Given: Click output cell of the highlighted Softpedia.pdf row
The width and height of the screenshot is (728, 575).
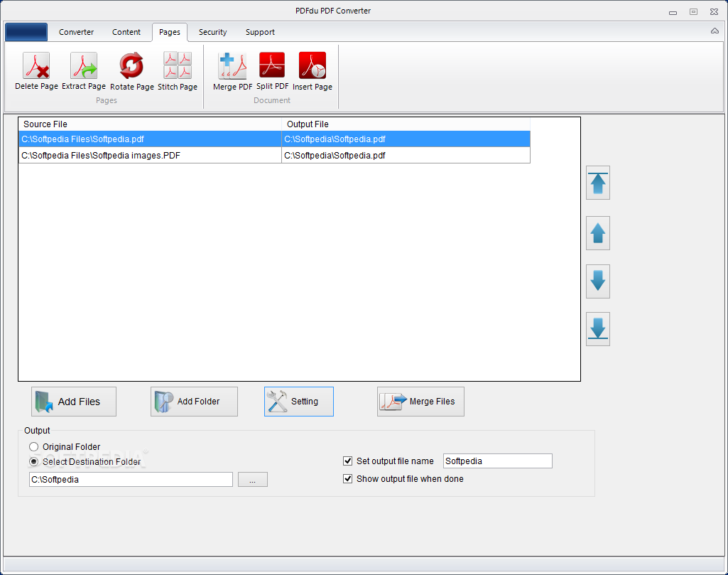Looking at the screenshot, I should tap(406, 139).
